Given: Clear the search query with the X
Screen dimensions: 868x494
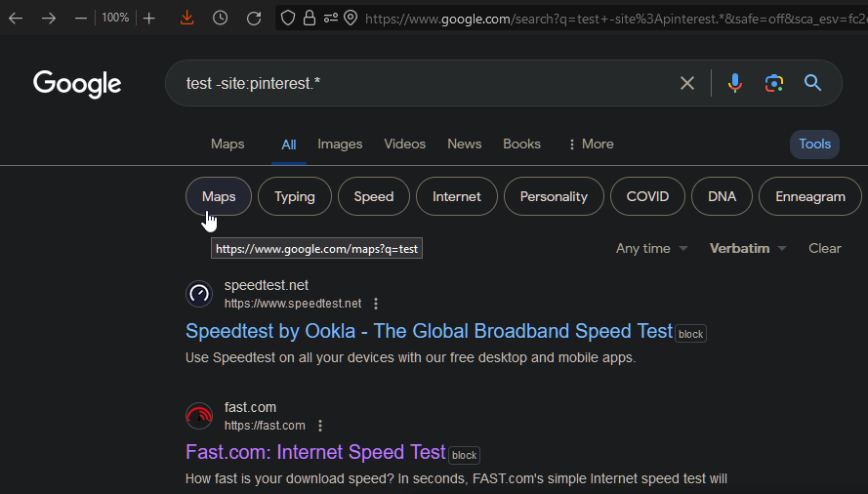Looking at the screenshot, I should pos(687,83).
